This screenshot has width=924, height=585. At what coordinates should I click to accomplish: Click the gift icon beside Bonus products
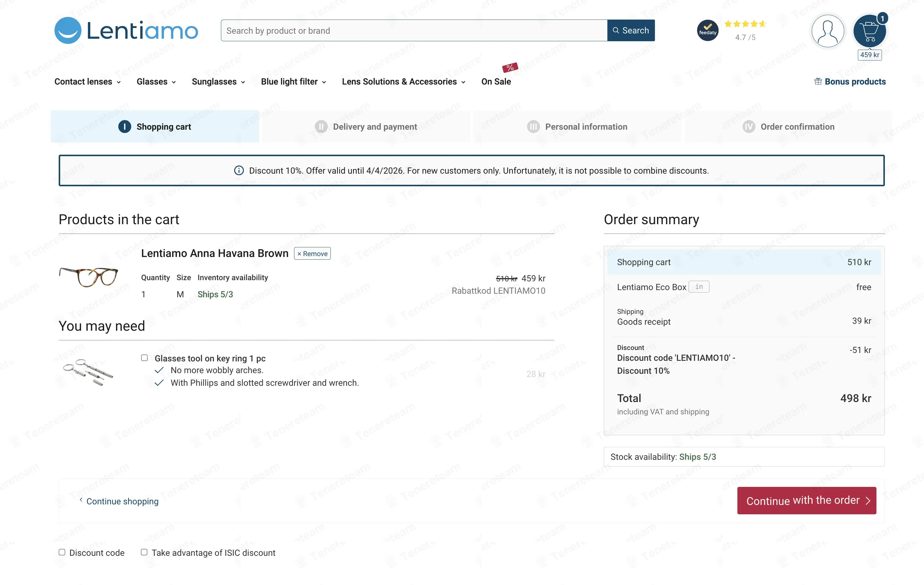pos(818,81)
